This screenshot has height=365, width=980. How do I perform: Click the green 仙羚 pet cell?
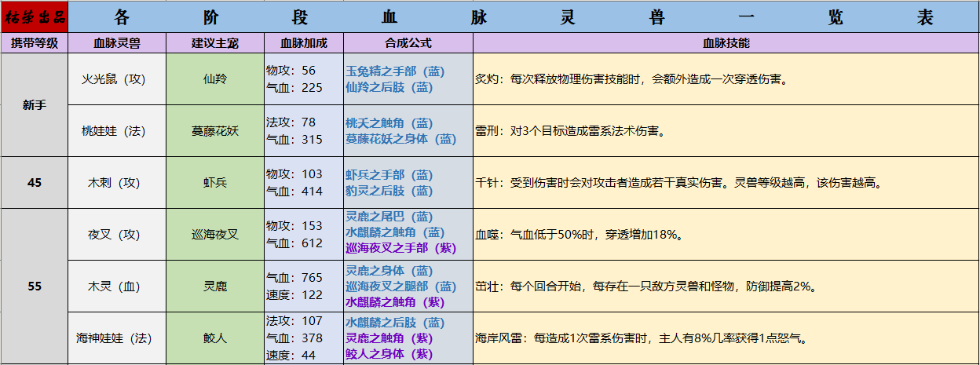pyautogui.click(x=214, y=79)
